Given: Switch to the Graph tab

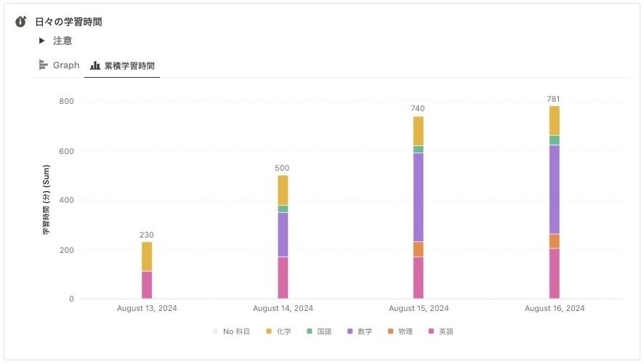Looking at the screenshot, I should click(x=59, y=65).
